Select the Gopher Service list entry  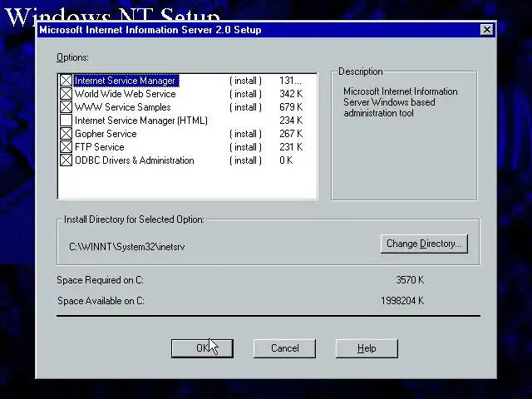(x=106, y=134)
